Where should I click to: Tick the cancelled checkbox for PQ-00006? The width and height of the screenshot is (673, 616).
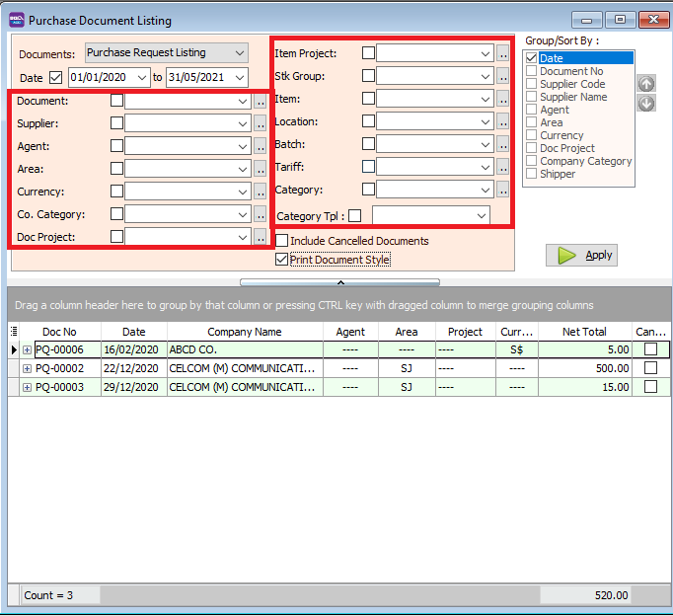650,349
